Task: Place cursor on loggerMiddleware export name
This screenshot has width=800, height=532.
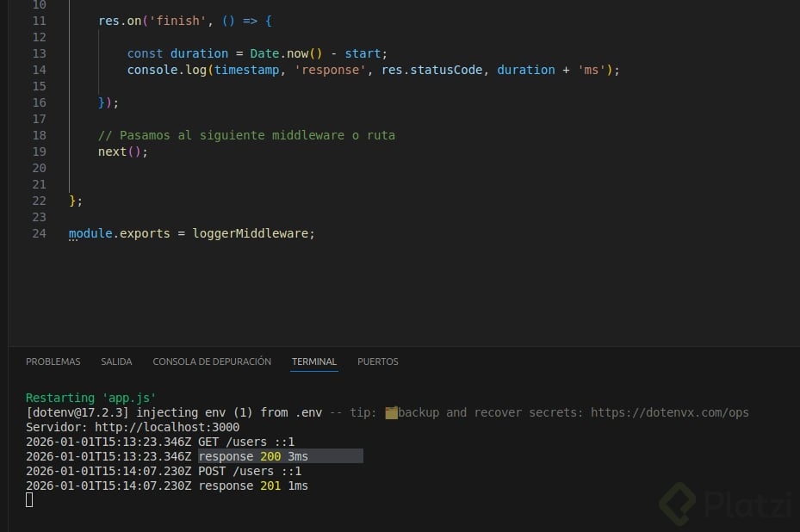Action: [253, 233]
